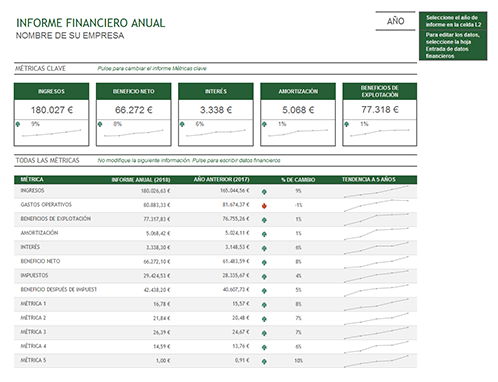This screenshot has width=498, height=382.
Task: Click the 'No modifique la siguiente información' financial data link
Action: pos(189,160)
